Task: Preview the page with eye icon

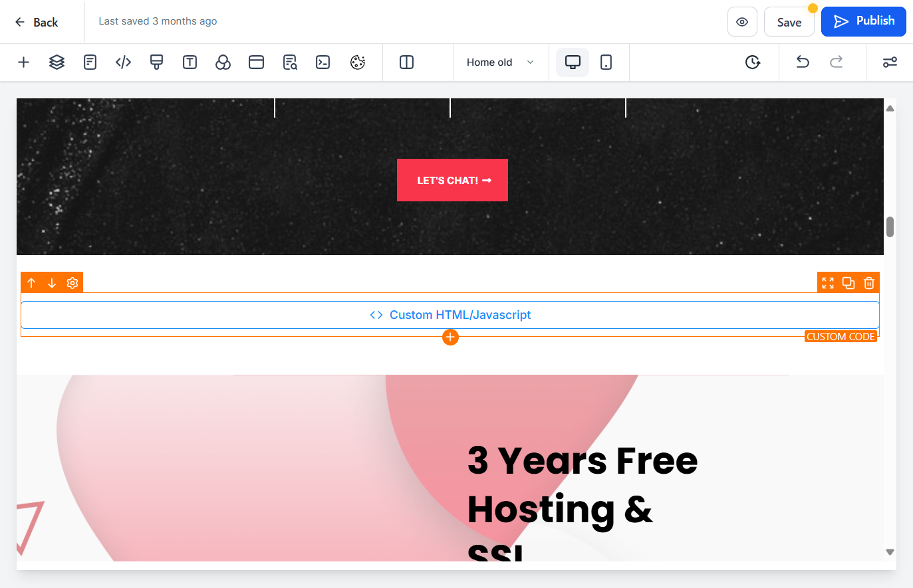Action: coord(742,22)
